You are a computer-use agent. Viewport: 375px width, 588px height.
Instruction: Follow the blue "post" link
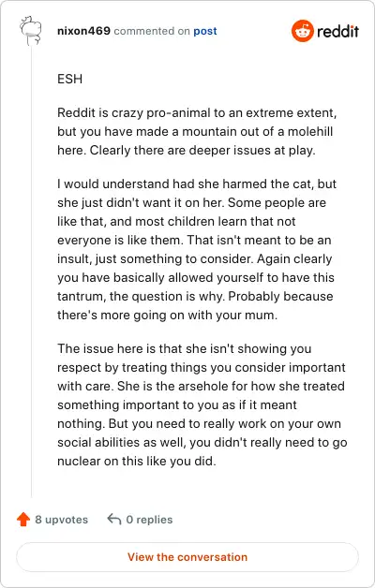[205, 31]
